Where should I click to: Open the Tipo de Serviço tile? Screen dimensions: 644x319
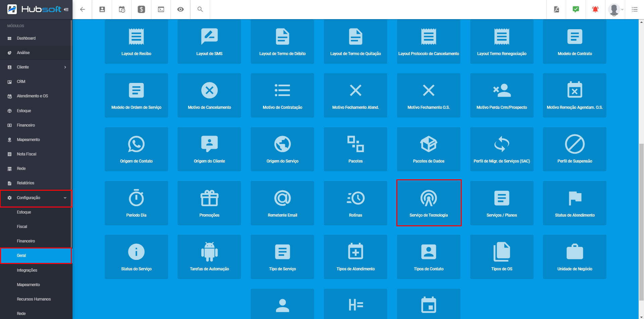click(x=283, y=257)
